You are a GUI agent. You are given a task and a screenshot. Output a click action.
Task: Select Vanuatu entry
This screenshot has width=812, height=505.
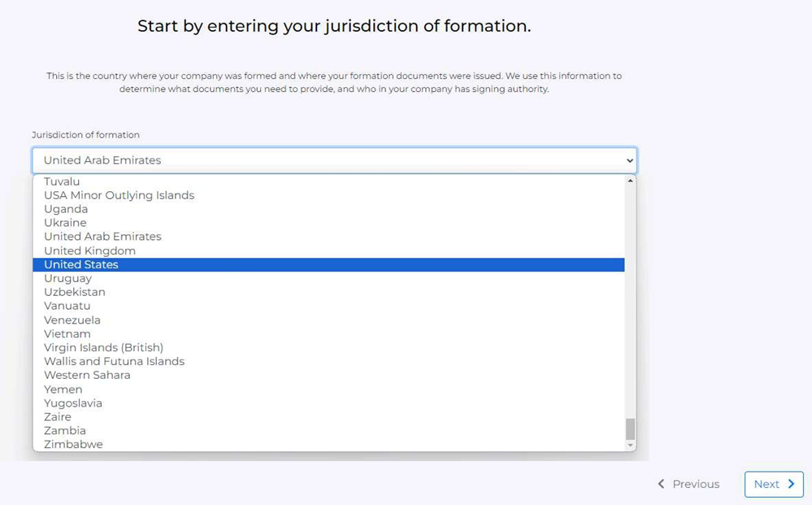[328, 306]
